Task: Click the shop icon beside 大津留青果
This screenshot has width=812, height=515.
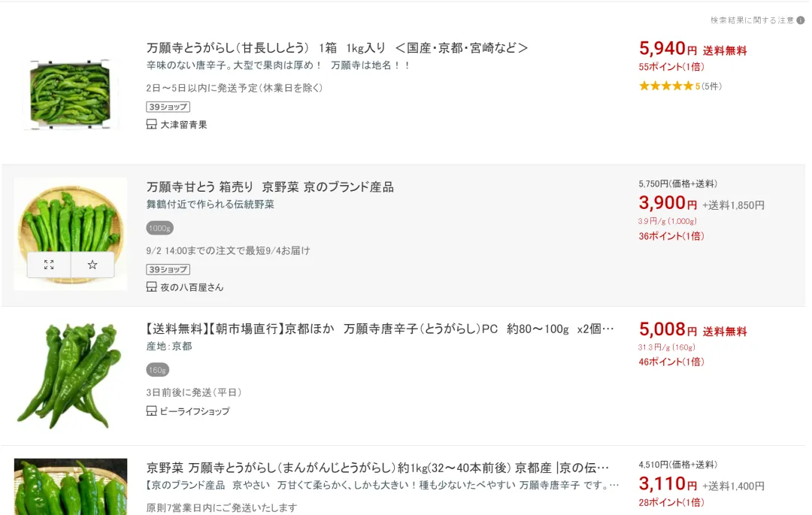Action: [151, 125]
